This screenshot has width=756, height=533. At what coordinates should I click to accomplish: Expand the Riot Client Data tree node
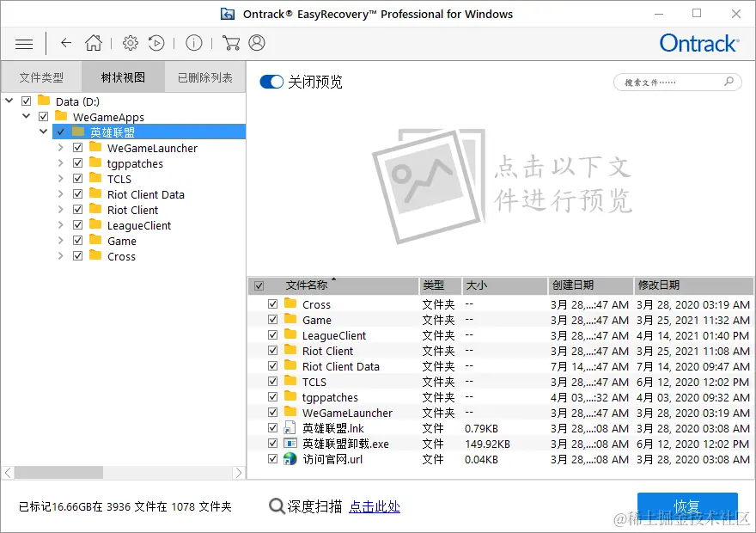[x=60, y=194]
